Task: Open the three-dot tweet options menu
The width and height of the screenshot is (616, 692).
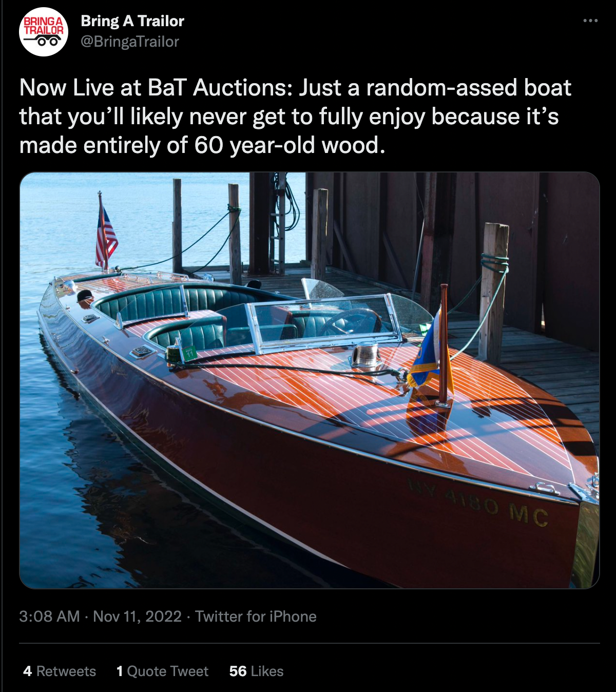Action: pyautogui.click(x=590, y=21)
